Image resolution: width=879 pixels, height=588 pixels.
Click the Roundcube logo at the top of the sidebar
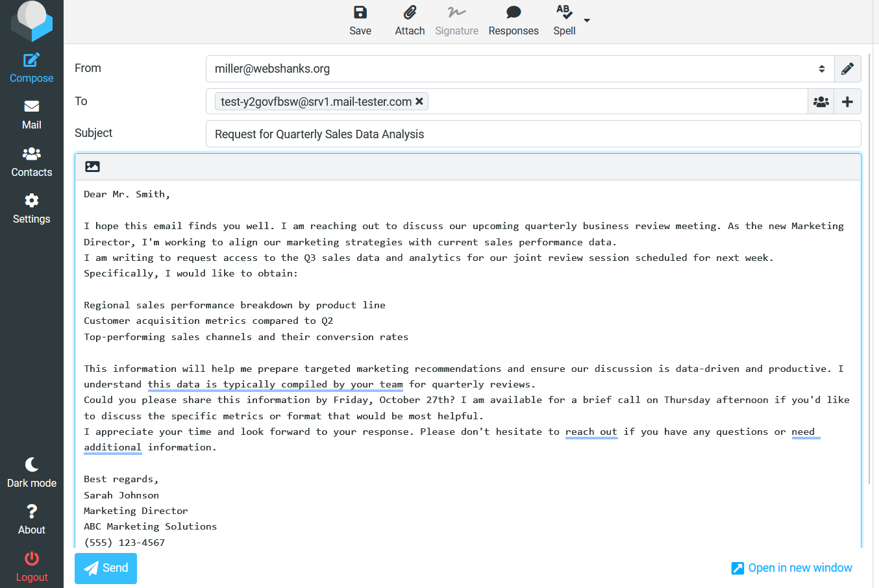32,21
